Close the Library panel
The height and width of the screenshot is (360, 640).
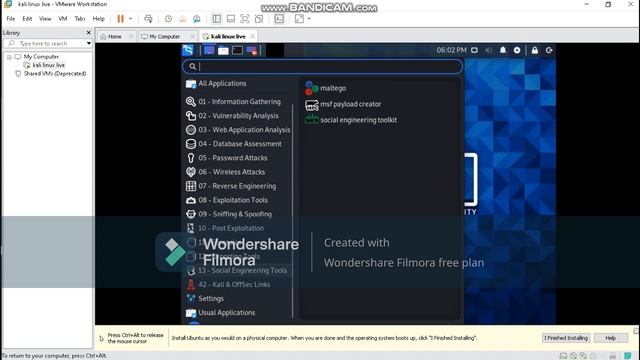pyautogui.click(x=89, y=33)
